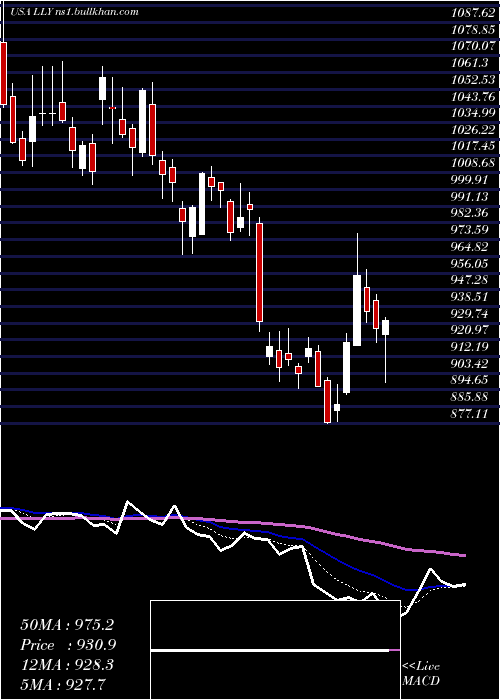Click the last white candle near 929
Viewport: 500px width, 700px height.
pyautogui.click(x=386, y=327)
